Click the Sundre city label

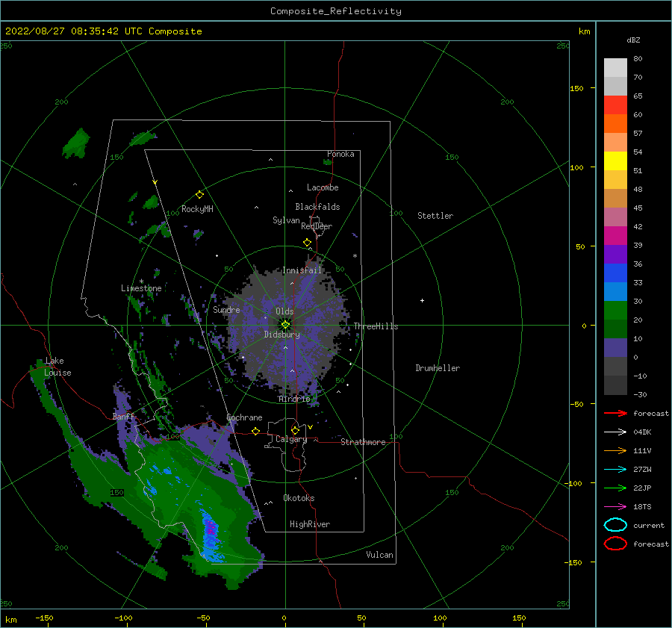tap(227, 309)
